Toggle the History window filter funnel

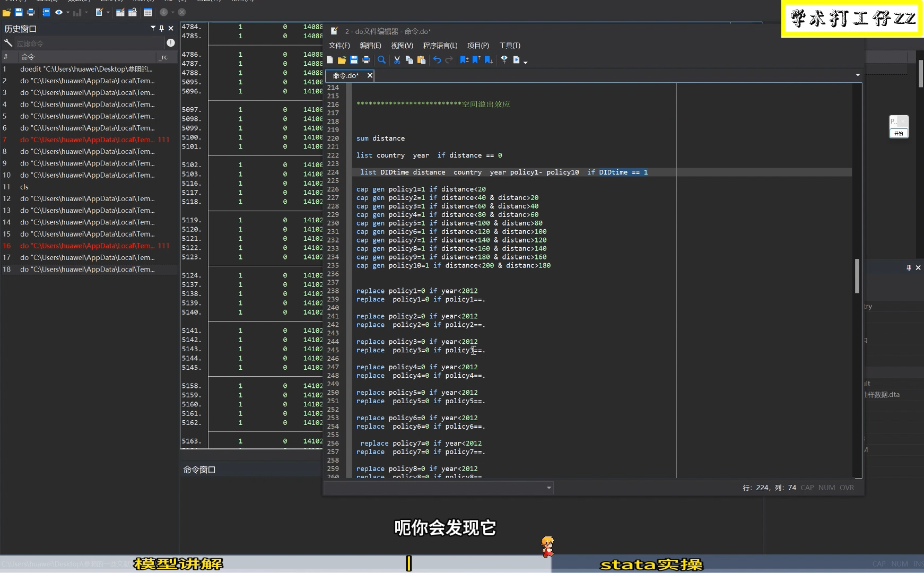click(x=153, y=29)
